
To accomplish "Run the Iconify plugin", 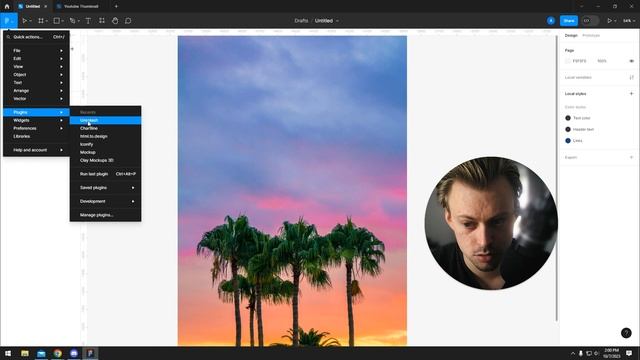I will [x=105, y=144].
